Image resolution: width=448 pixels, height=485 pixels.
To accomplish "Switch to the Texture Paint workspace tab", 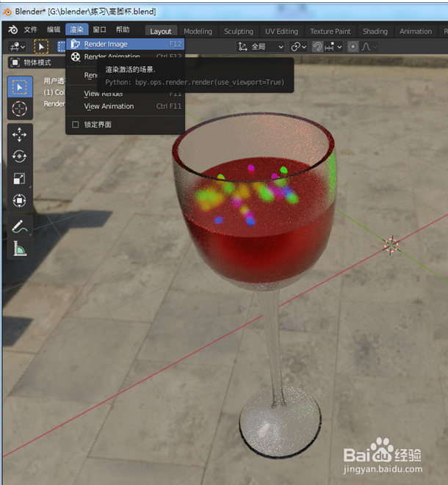I will (330, 32).
